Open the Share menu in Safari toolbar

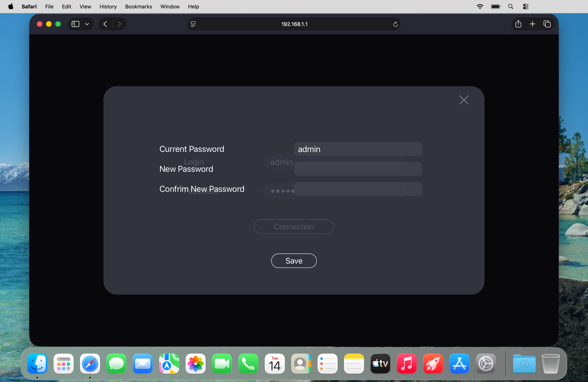[x=518, y=24]
